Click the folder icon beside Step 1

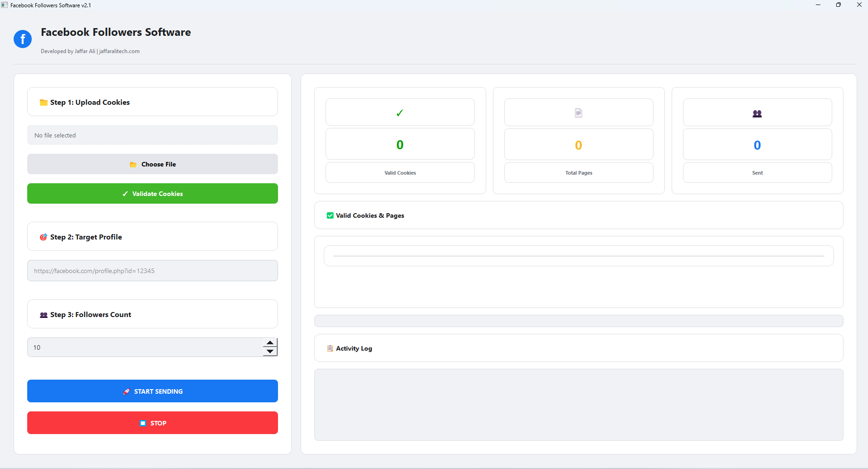pyautogui.click(x=44, y=103)
